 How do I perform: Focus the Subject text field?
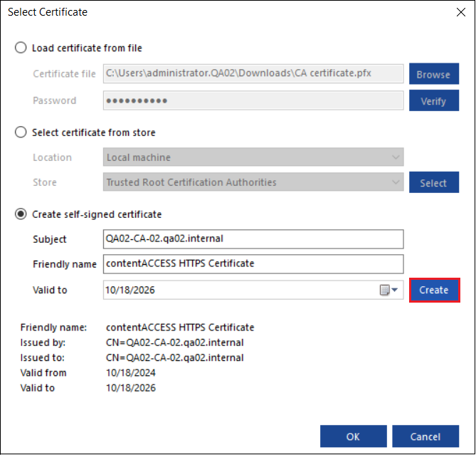[253, 239]
